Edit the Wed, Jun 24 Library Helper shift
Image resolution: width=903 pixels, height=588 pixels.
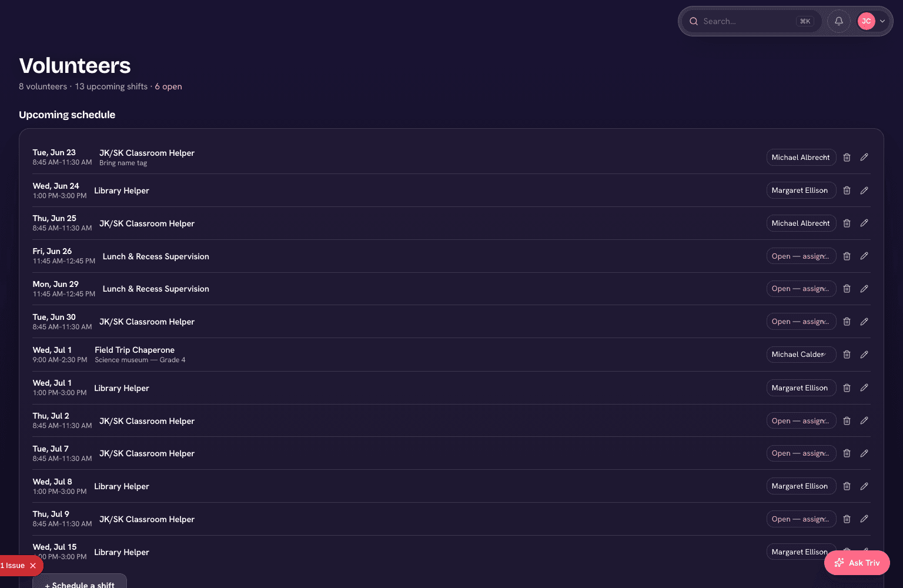[x=864, y=191]
